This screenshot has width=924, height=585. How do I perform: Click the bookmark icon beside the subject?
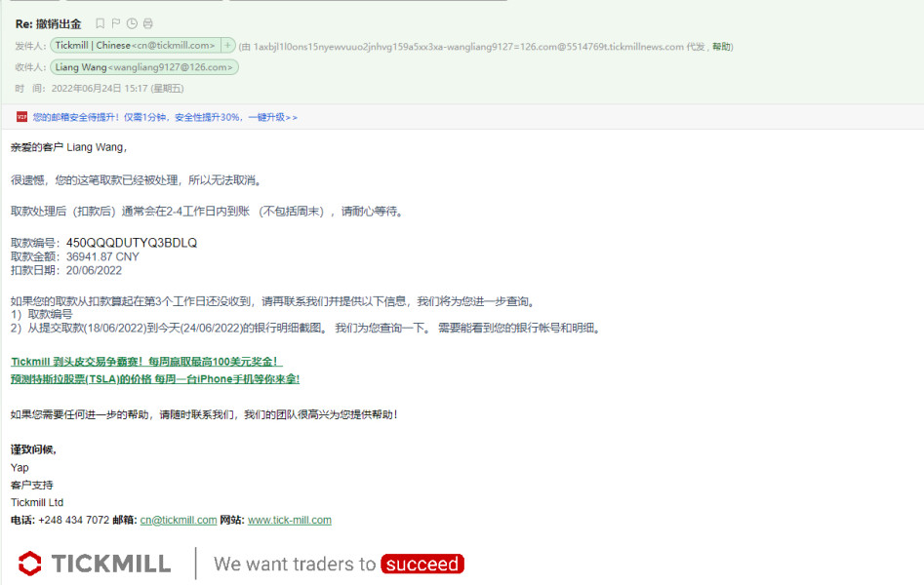[x=100, y=23]
